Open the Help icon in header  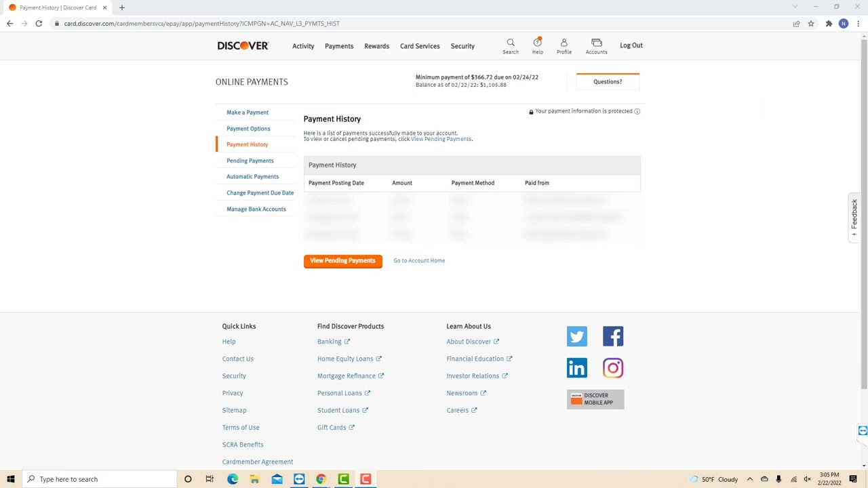coord(537,46)
